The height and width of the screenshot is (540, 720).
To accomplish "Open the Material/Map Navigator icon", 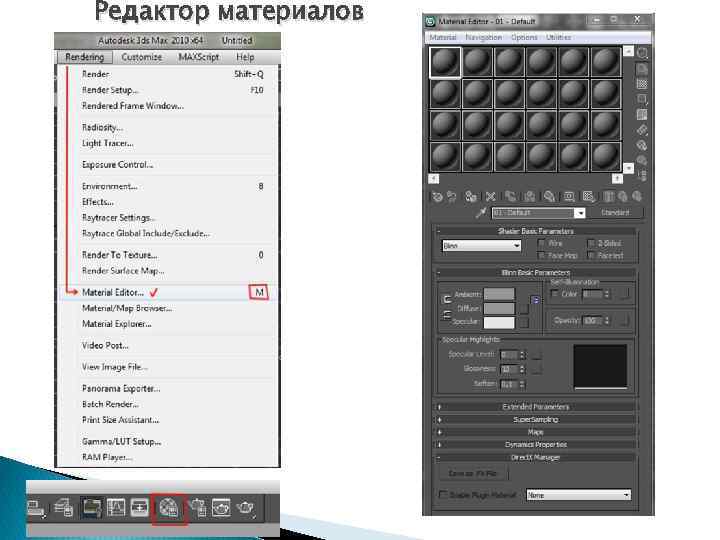I will point(642,175).
